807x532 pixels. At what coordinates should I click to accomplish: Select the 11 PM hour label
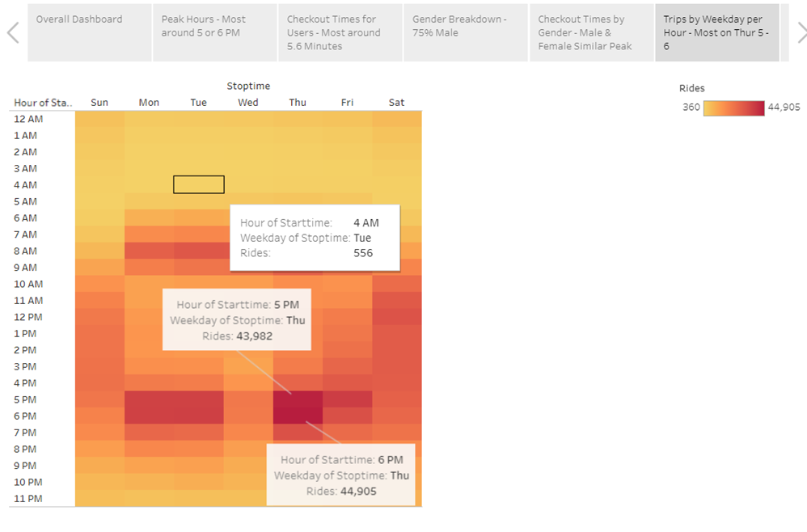(x=28, y=498)
